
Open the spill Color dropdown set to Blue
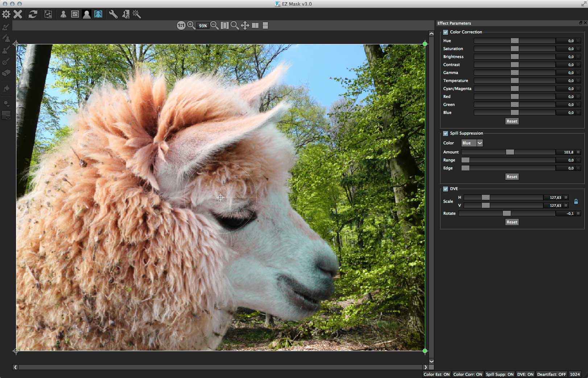coord(472,143)
